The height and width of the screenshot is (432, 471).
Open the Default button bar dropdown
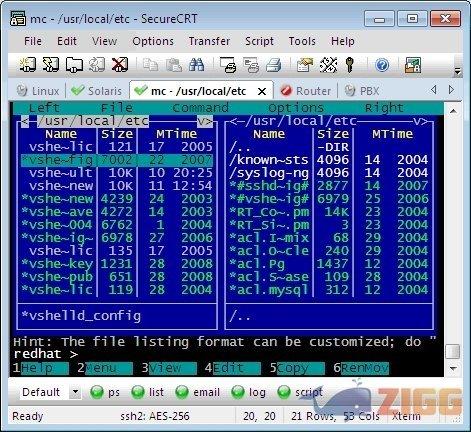tap(75, 392)
